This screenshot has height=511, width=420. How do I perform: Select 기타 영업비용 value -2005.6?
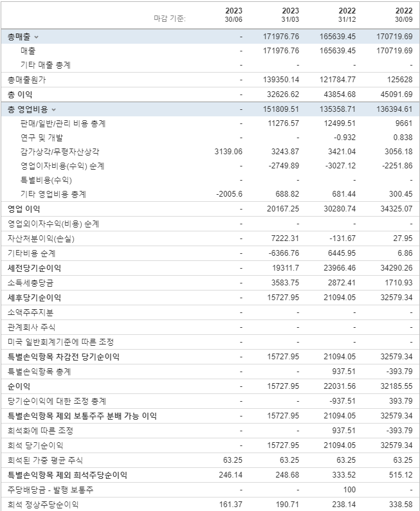tap(230, 194)
